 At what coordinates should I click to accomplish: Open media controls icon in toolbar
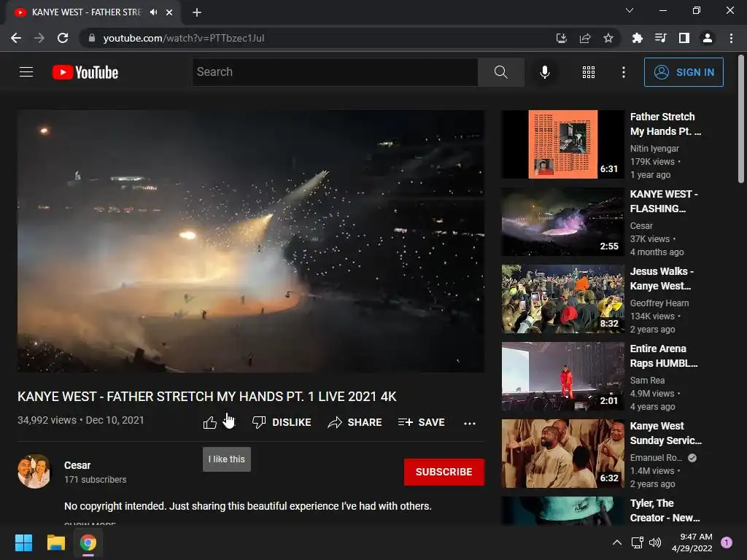[660, 38]
